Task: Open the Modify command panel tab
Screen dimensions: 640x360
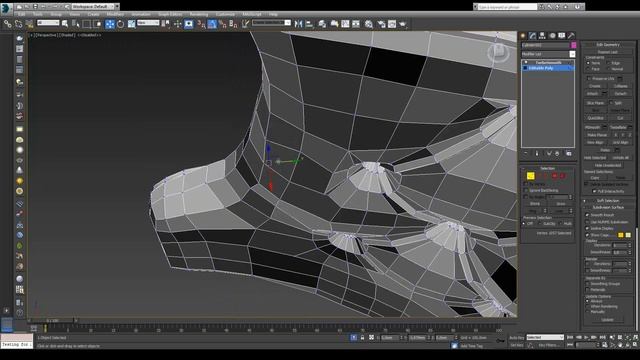Action: (x=533, y=36)
